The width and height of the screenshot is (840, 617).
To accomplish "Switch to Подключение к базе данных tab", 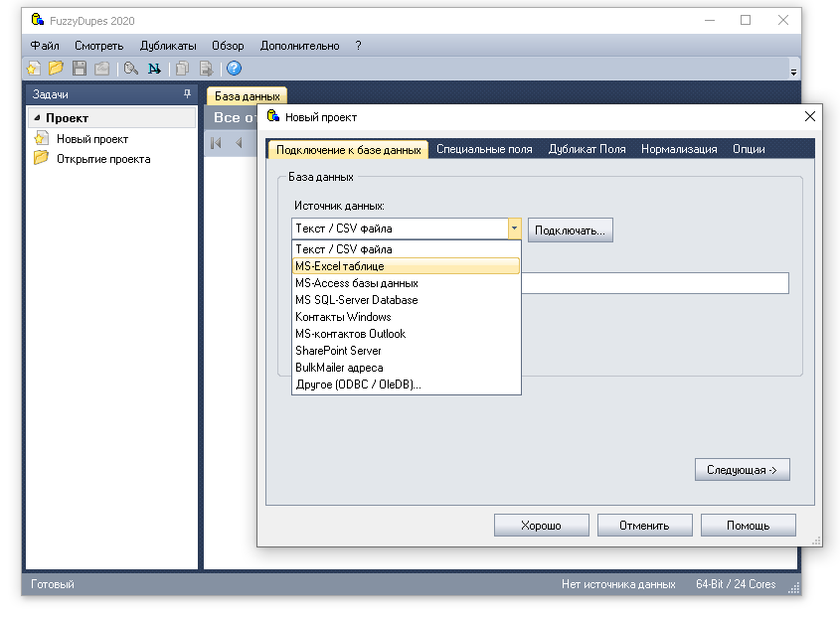I will tap(348, 149).
